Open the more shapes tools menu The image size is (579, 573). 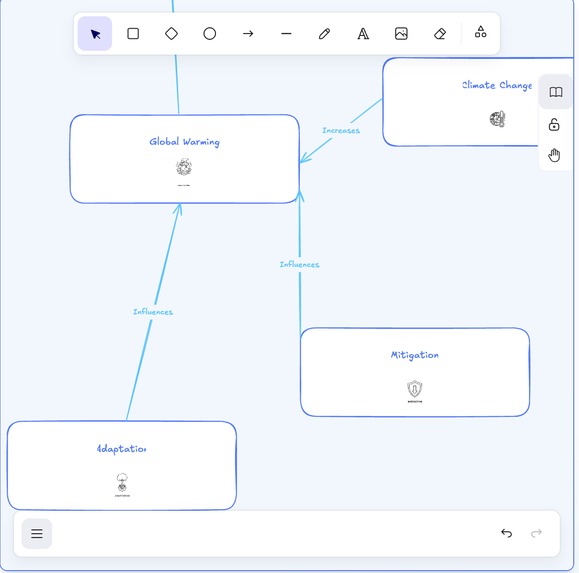click(480, 32)
